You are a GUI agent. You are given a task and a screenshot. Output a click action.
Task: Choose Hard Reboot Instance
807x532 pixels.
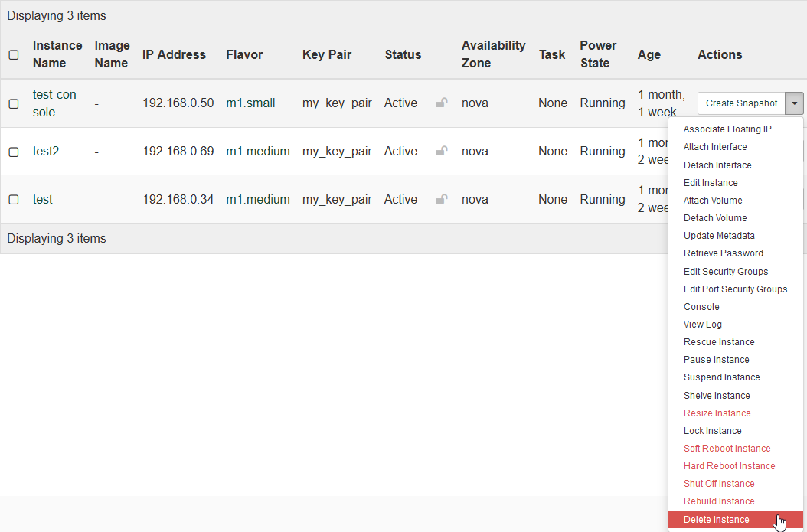click(x=729, y=466)
